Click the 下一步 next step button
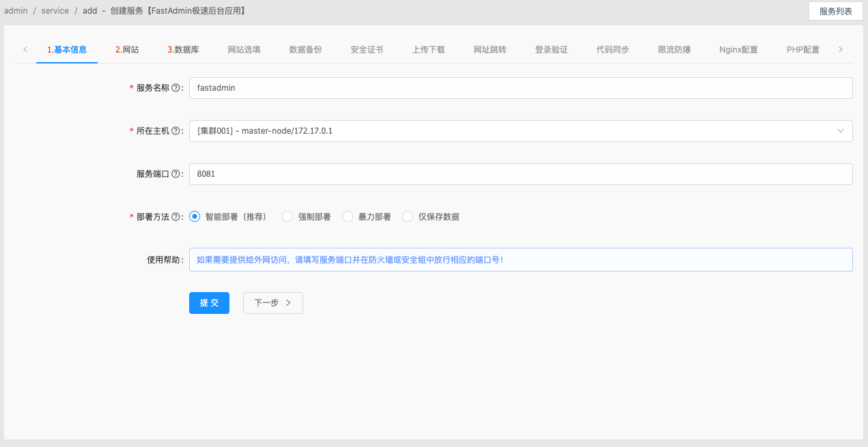The width and height of the screenshot is (868, 447). coord(272,302)
